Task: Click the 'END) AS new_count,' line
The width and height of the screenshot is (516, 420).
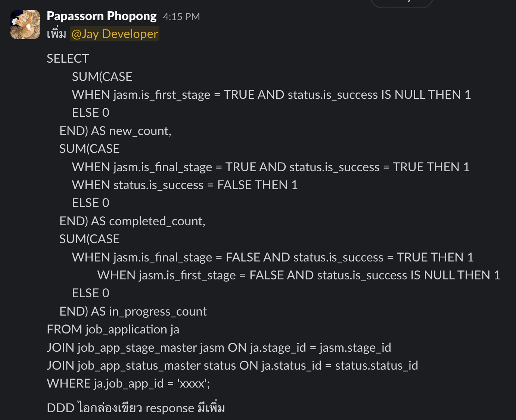Action: tap(115, 131)
